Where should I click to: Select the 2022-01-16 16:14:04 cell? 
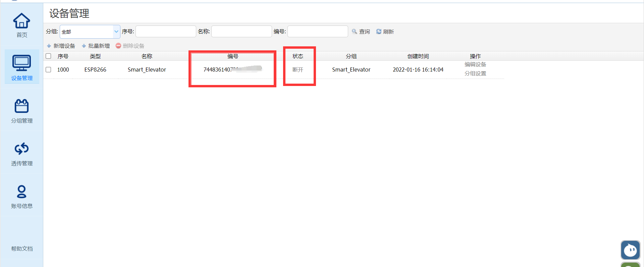(418, 70)
